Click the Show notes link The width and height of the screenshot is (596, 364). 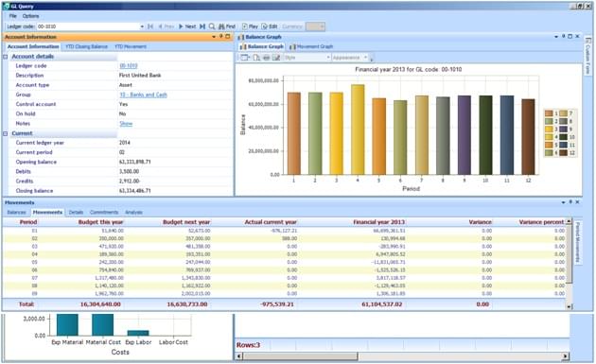coord(126,124)
